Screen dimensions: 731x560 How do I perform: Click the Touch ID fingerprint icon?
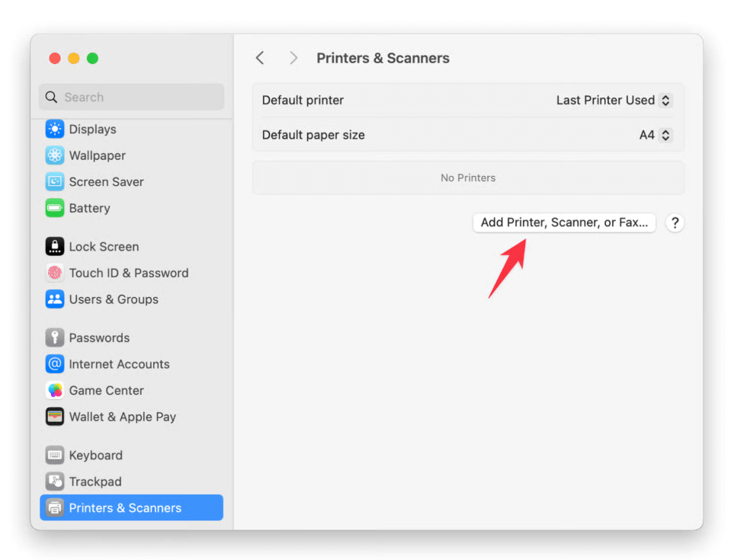point(55,273)
